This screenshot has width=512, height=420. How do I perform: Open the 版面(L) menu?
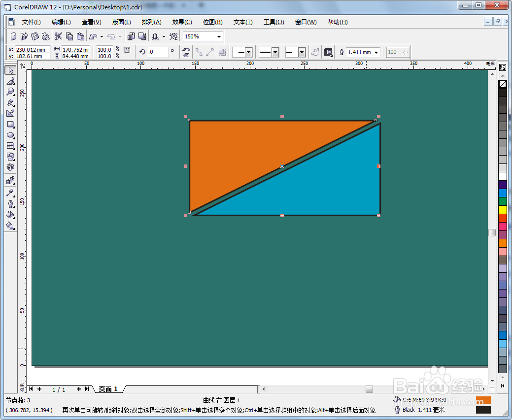tap(121, 22)
